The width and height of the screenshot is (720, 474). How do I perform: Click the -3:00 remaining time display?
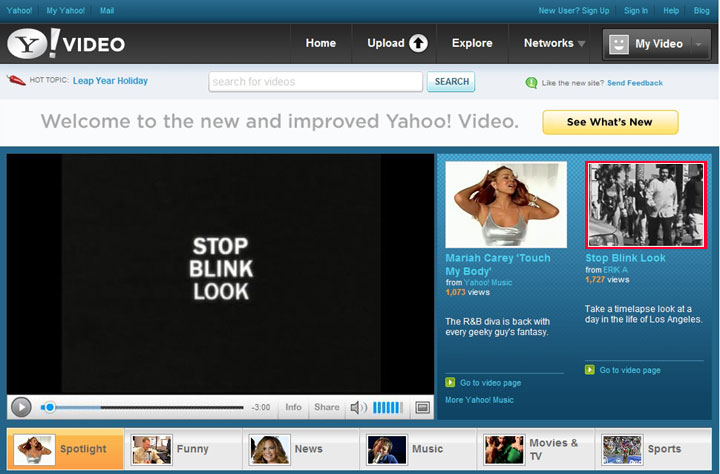coord(261,407)
